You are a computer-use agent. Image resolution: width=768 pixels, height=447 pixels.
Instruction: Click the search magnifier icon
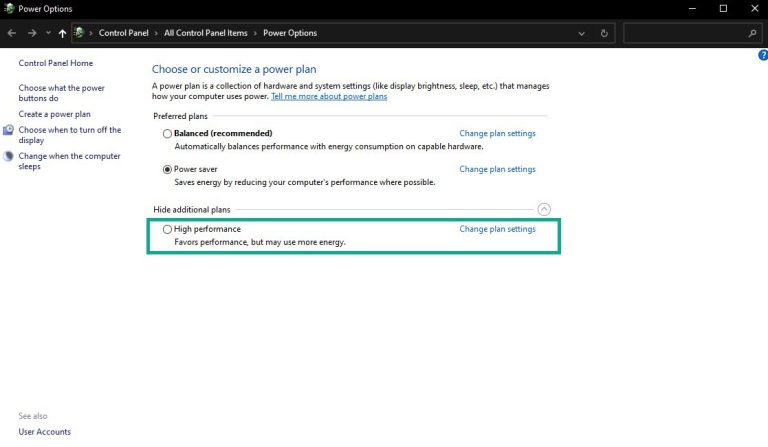(752, 33)
